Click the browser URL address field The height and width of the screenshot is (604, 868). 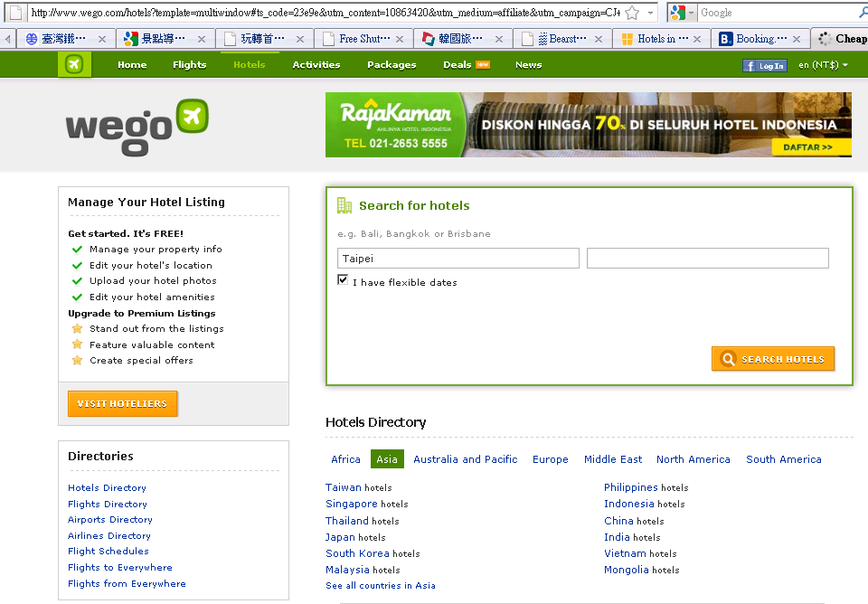click(325, 12)
